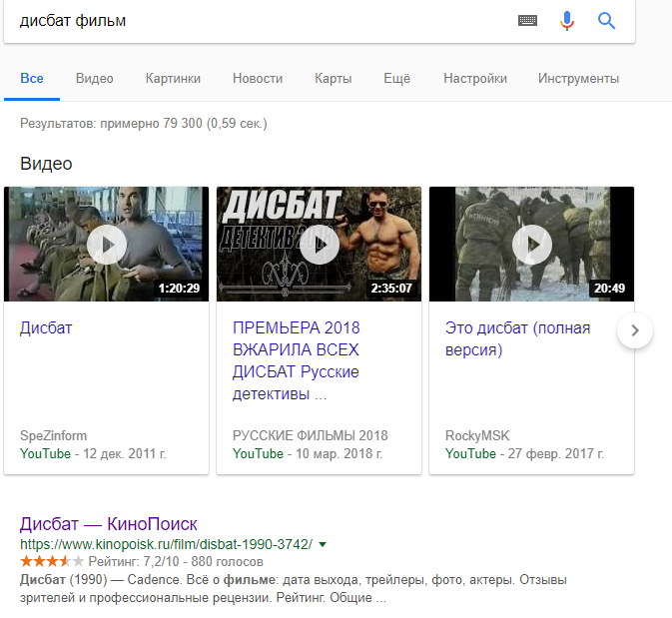Click the 'SpeZinform' channel name
This screenshot has width=672, height=618.
53,436
